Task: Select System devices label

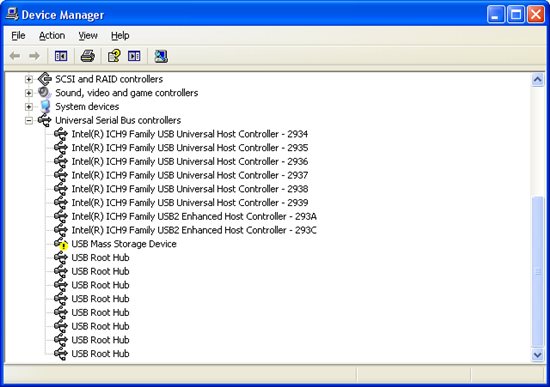Action: tap(87, 106)
